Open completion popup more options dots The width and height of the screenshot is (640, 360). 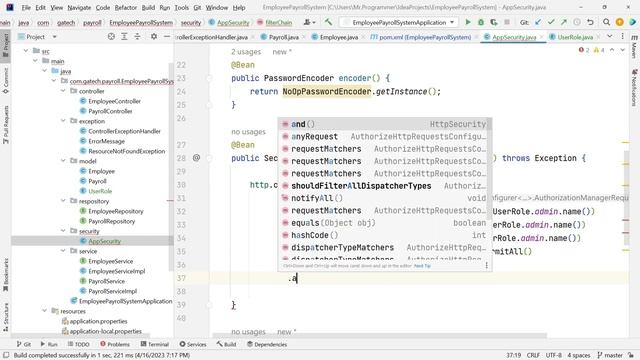(487, 265)
